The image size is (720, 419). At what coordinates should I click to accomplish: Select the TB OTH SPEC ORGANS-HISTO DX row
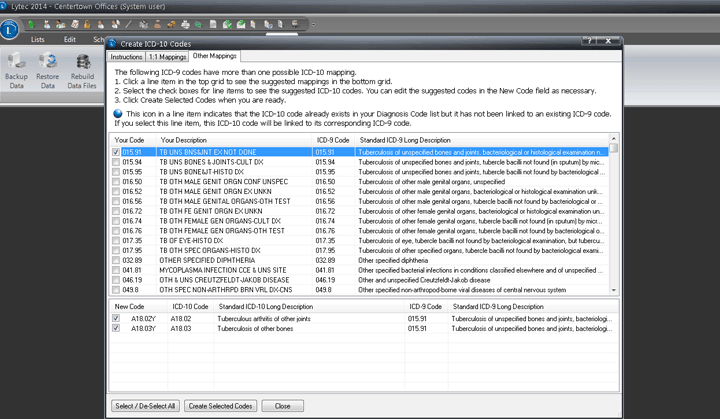pyautogui.click(x=360, y=250)
